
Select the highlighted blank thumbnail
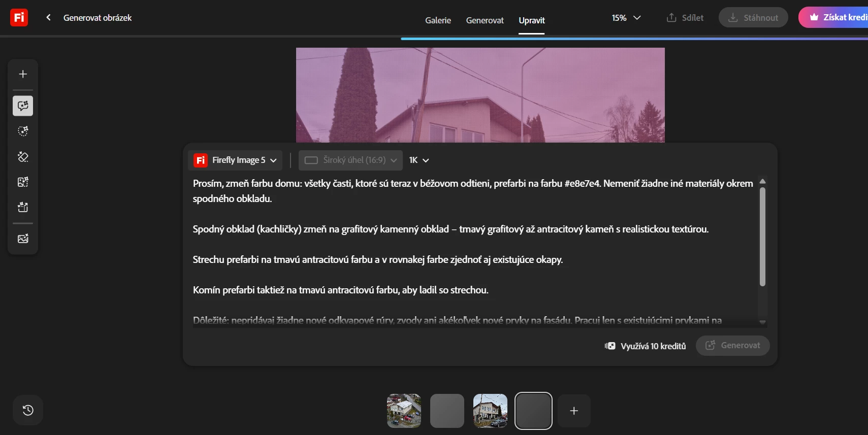(x=533, y=411)
